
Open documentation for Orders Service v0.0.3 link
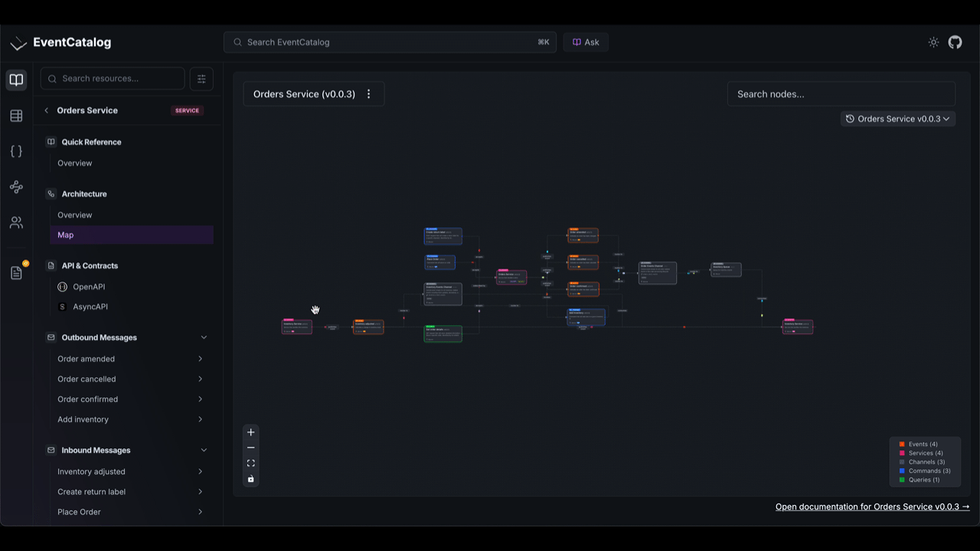click(x=873, y=507)
